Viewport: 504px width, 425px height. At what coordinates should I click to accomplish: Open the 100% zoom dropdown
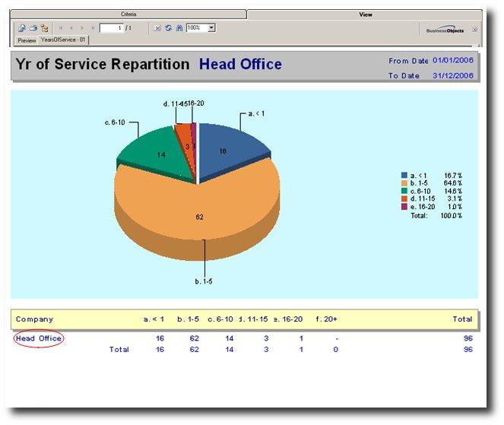click(x=211, y=27)
